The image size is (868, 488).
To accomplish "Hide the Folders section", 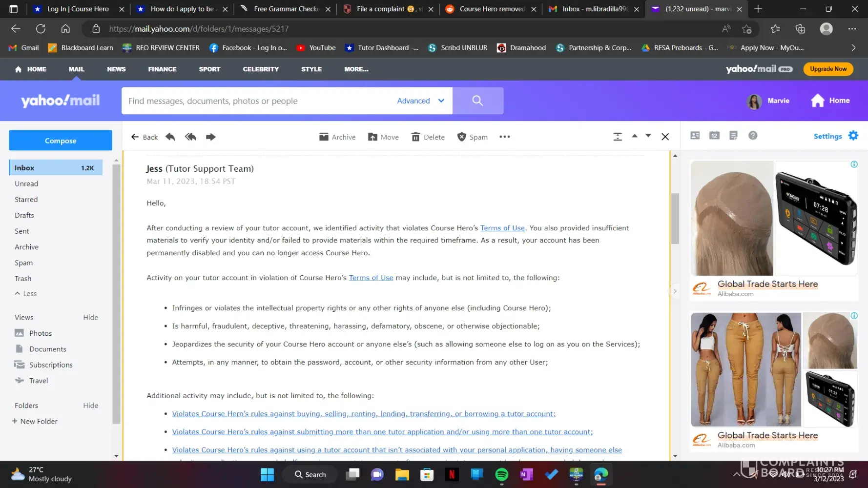I will pos(91,406).
